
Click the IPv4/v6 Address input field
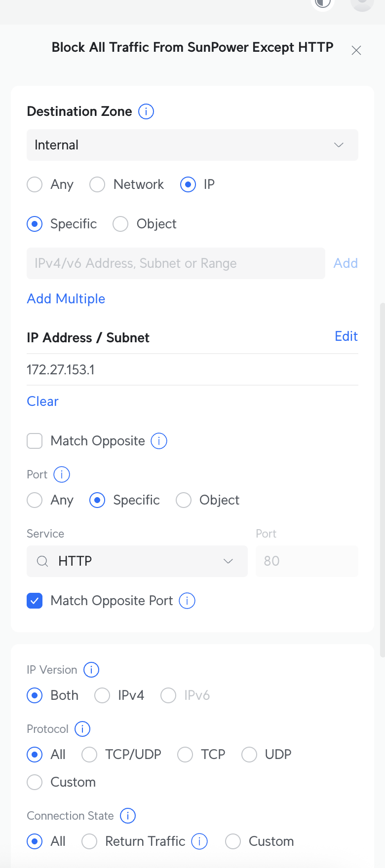[x=176, y=263]
